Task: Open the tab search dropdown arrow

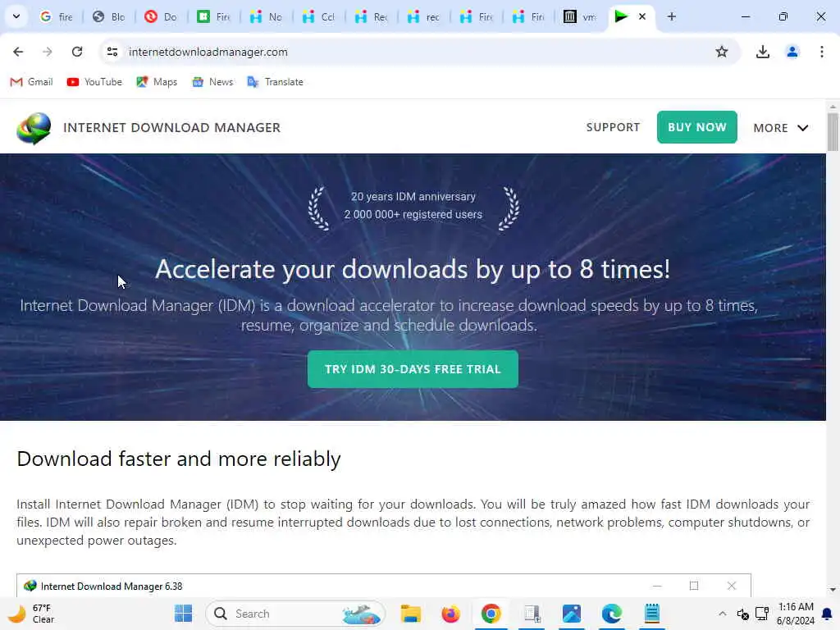Action: click(16, 16)
